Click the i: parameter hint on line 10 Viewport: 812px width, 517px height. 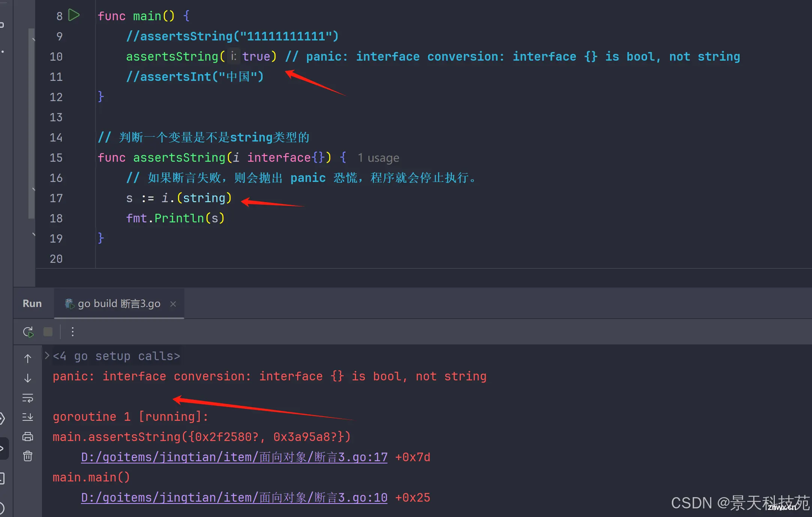pyautogui.click(x=233, y=56)
